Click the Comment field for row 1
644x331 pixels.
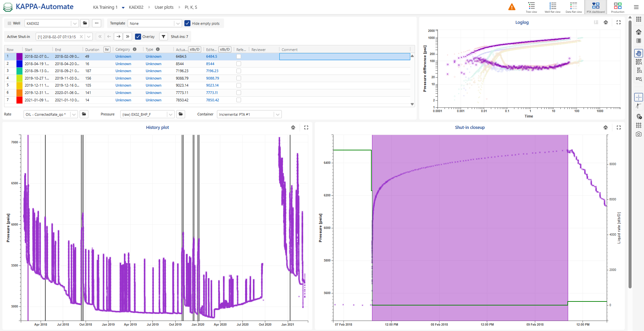[344, 56]
